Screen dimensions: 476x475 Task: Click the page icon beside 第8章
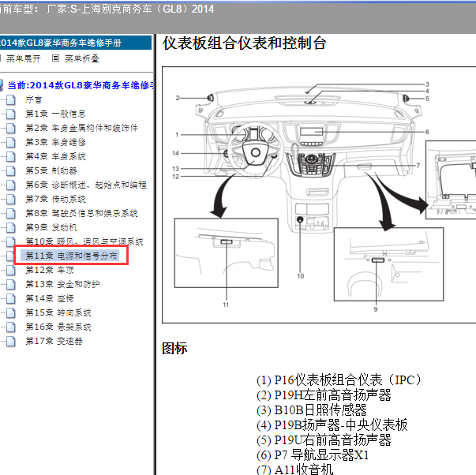coord(11,213)
